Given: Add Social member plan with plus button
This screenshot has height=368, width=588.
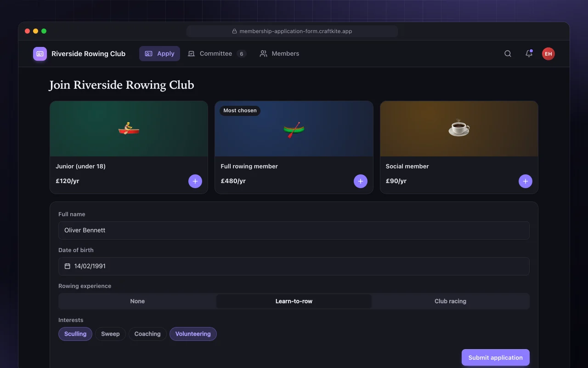Looking at the screenshot, I should [526, 181].
